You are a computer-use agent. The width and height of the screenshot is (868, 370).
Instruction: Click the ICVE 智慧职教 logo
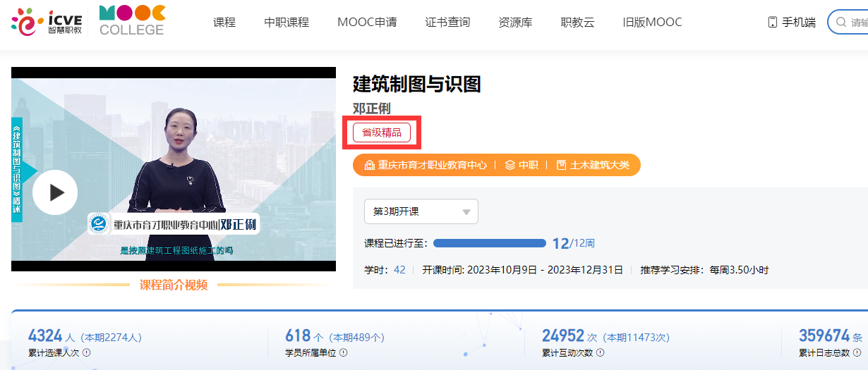tap(47, 22)
